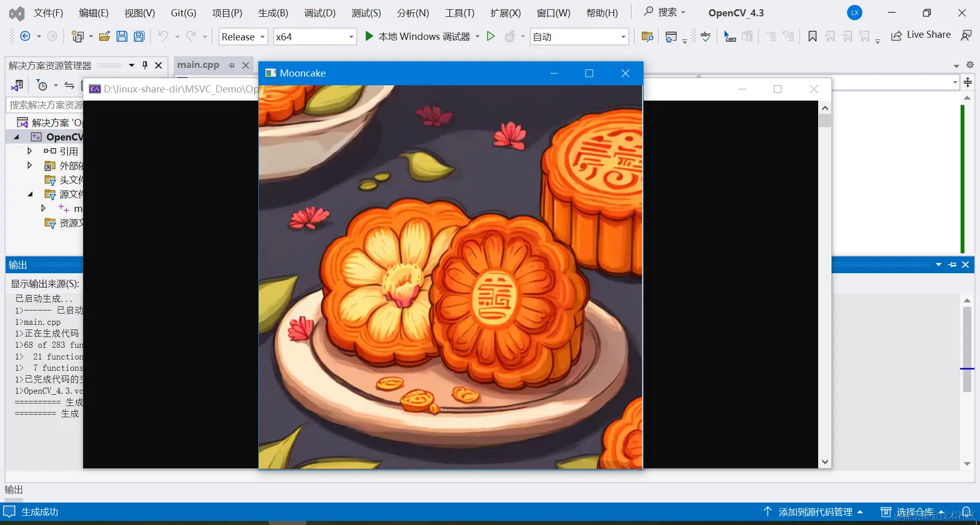Click the hollow green start without debugging icon

pyautogui.click(x=491, y=36)
